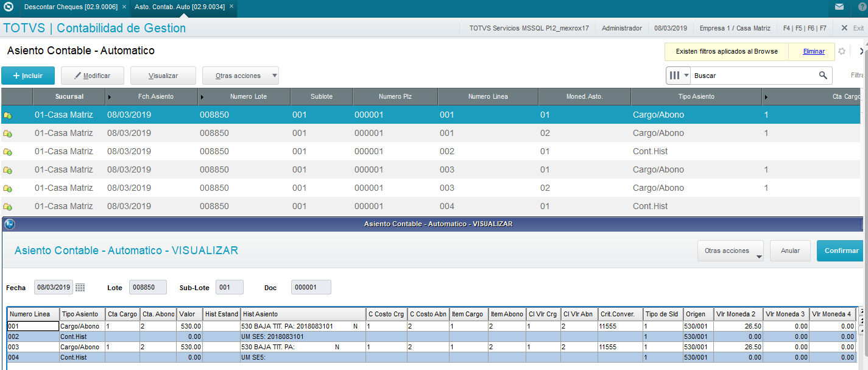Click the Origen column header
The width and height of the screenshot is (868, 370).
(x=699, y=314)
